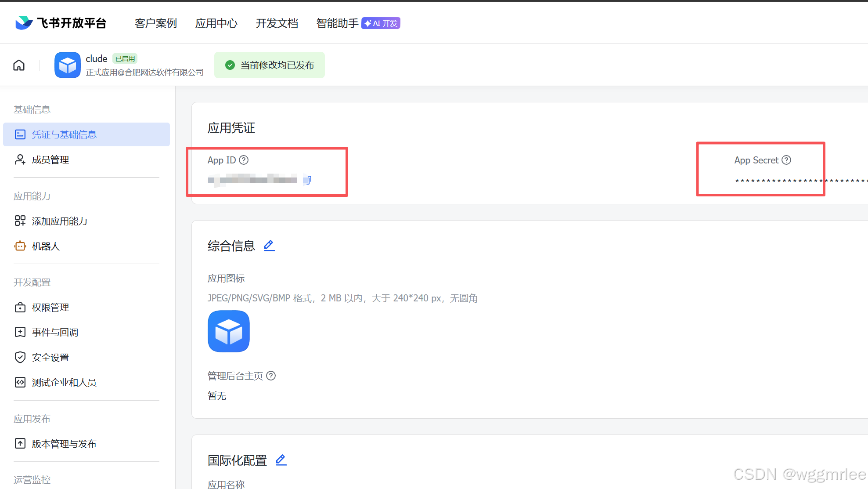The image size is (868, 489).
Task: Open 权限管理 page
Action: (50, 307)
